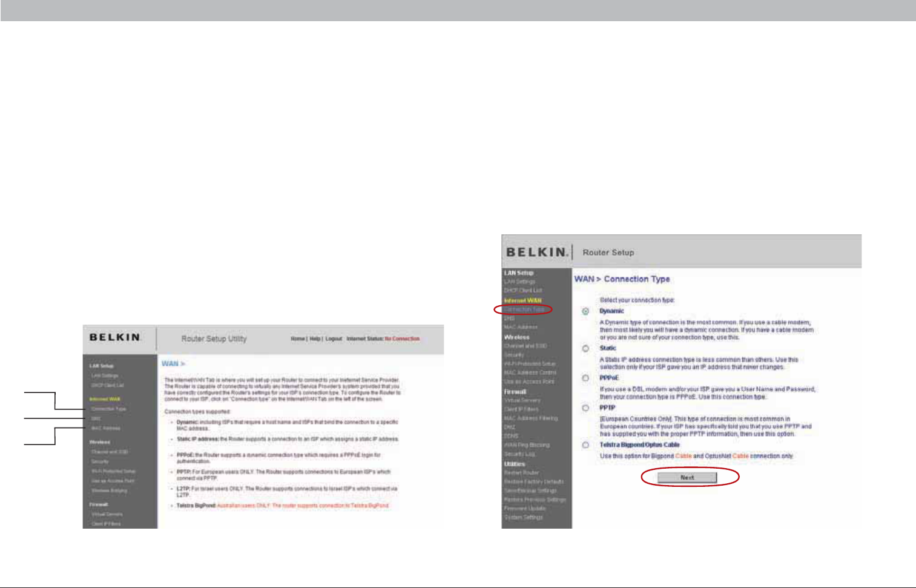Open DHCP Client List in Connection Type page sidebar
Viewport: 916px width, 588px height.
click(523, 291)
